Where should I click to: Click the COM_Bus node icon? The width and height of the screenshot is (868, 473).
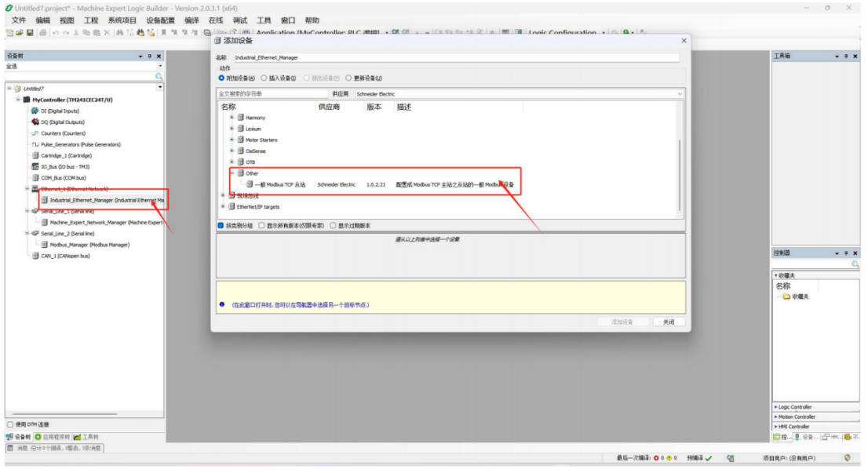tap(35, 177)
